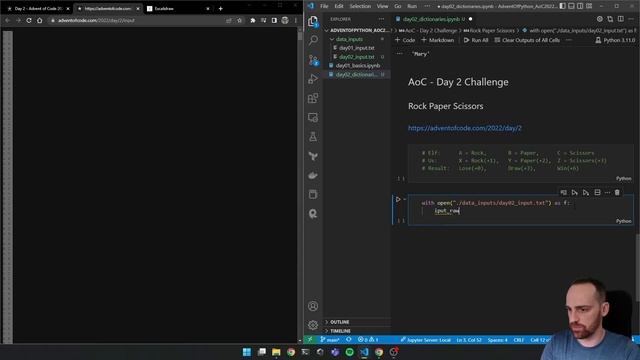Toggle the panel layout icon in the title bar
Image resolution: width=640 pixels, height=360 pixels.
click(x=571, y=6)
